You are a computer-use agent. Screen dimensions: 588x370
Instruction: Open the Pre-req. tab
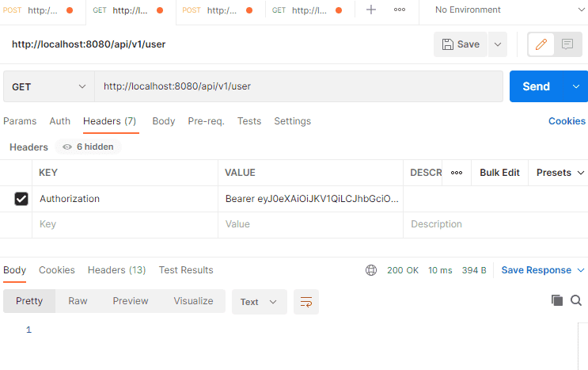click(x=206, y=121)
